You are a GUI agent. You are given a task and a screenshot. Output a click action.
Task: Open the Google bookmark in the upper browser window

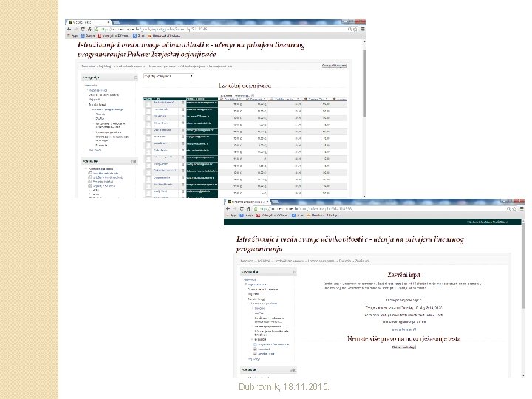(x=88, y=35)
